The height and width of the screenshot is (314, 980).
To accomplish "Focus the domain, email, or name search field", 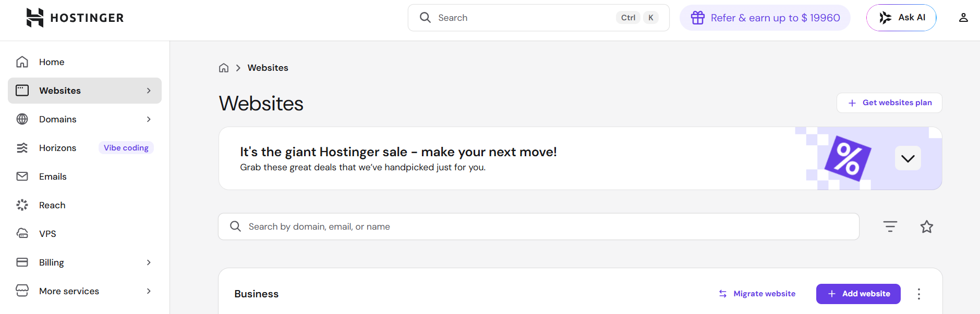I will [x=542, y=227].
